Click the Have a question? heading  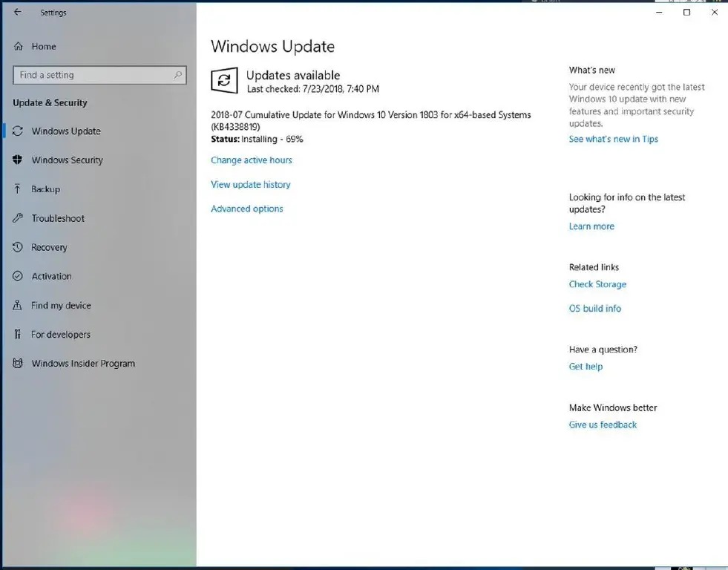pyautogui.click(x=603, y=350)
